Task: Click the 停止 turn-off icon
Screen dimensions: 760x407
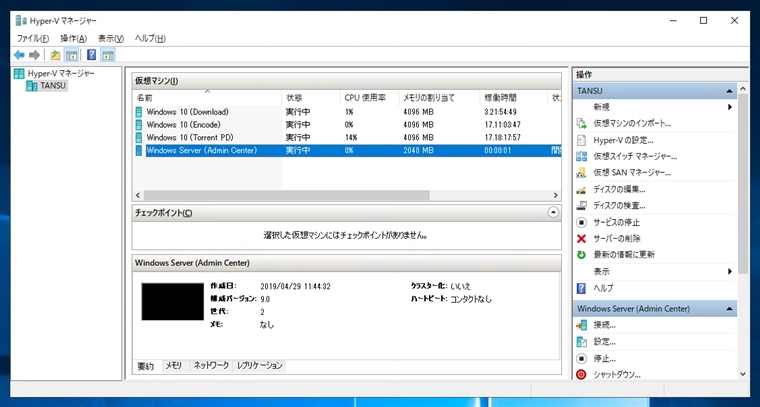Action: pyautogui.click(x=582, y=359)
